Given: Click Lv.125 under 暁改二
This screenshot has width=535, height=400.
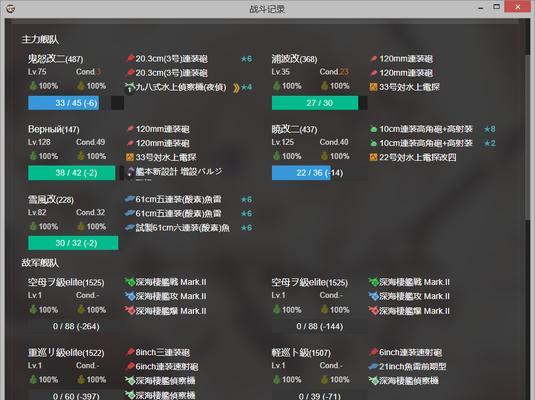Looking at the screenshot, I should [283, 142].
